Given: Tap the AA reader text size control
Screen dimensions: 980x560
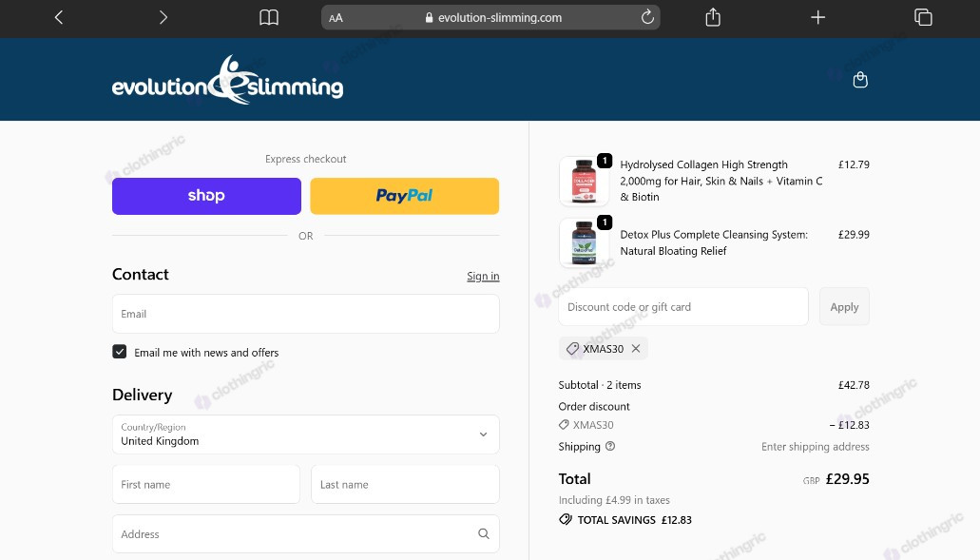Looking at the screenshot, I should [x=336, y=18].
